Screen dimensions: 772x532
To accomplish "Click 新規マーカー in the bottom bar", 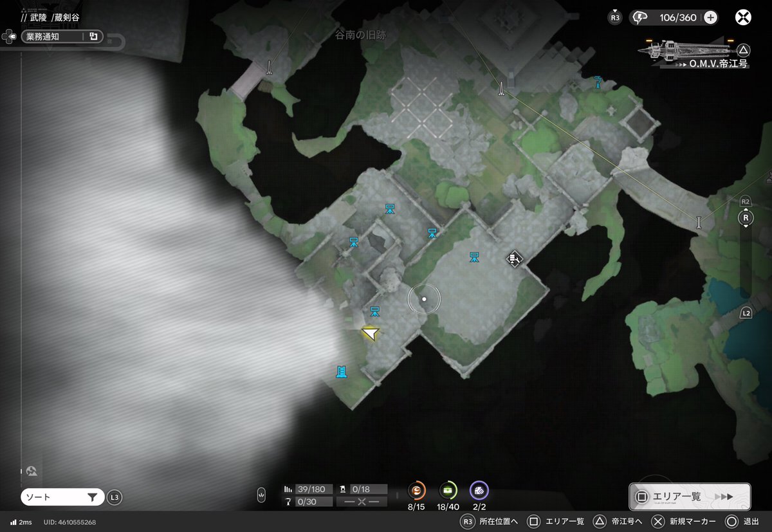I will [693, 521].
